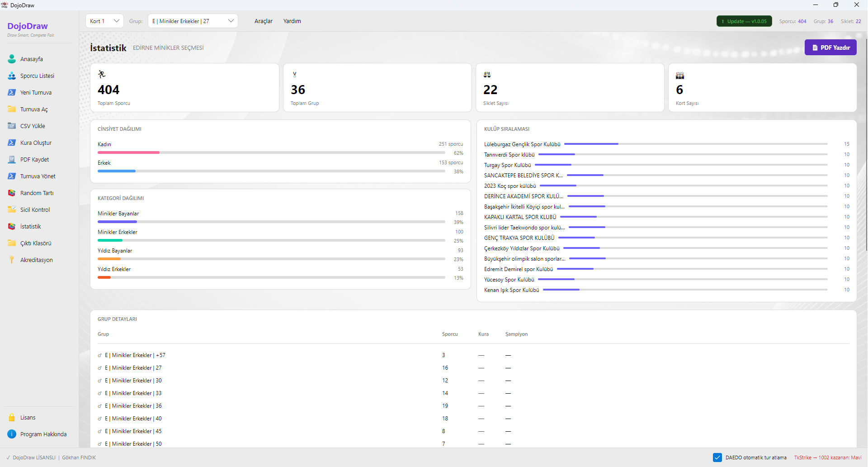Image resolution: width=868 pixels, height=467 pixels.
Task: Click the Siklet: 22 counter in header
Action: [851, 21]
